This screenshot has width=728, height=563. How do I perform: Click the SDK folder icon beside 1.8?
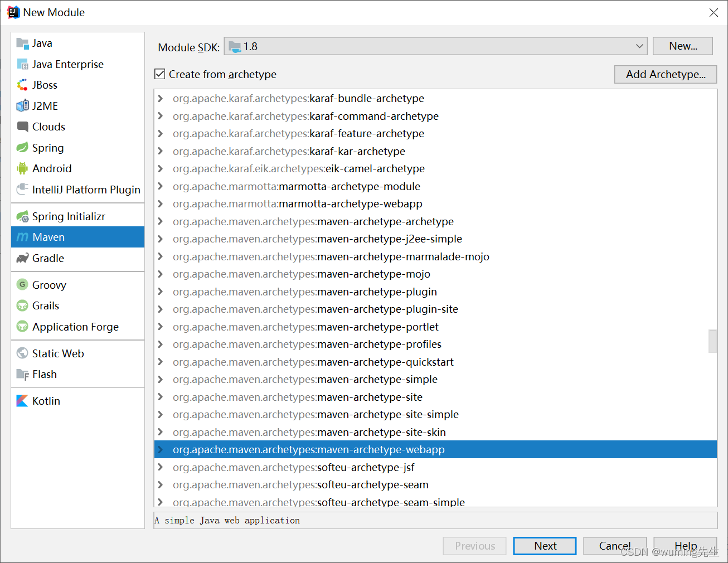click(235, 47)
